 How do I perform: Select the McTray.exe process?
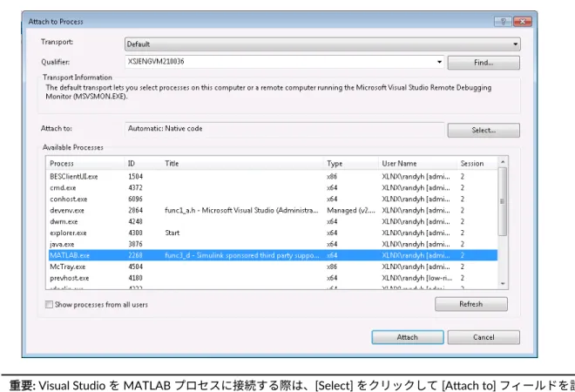(x=273, y=267)
